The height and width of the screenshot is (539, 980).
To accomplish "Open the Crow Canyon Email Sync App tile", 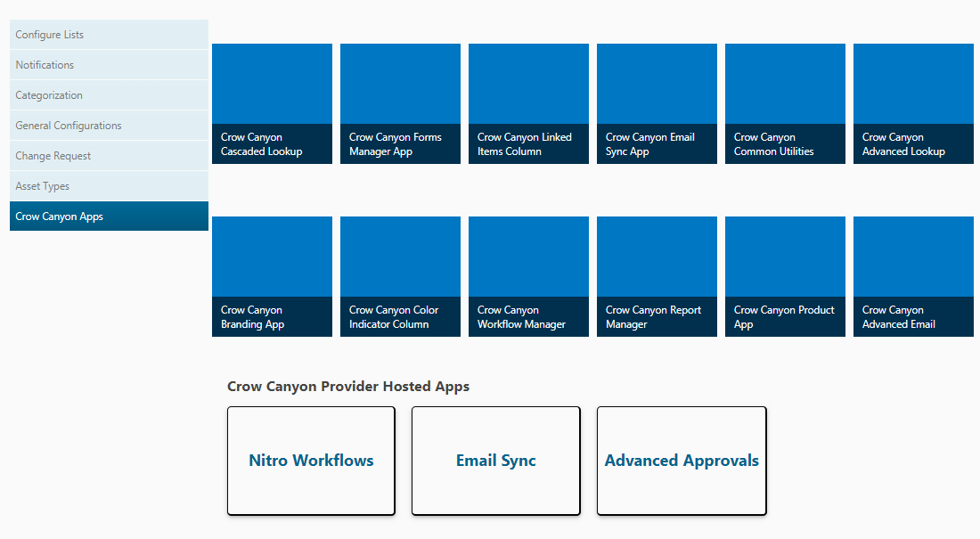I will pos(657,104).
